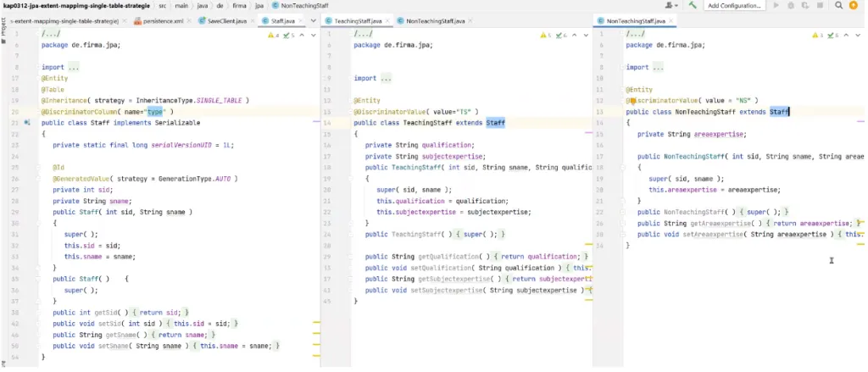Go to previous highlighted error in right editor
This screenshot has width=868, height=372.
846,35
